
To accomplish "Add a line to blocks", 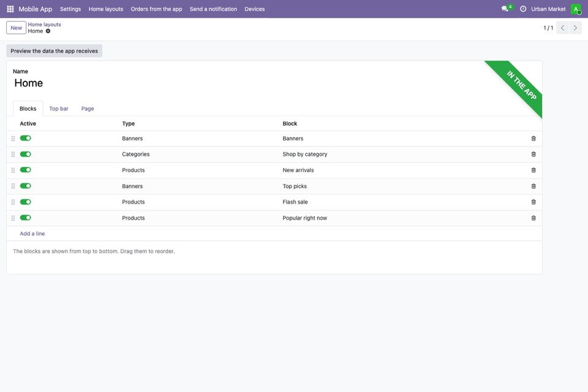I will coord(32,233).
